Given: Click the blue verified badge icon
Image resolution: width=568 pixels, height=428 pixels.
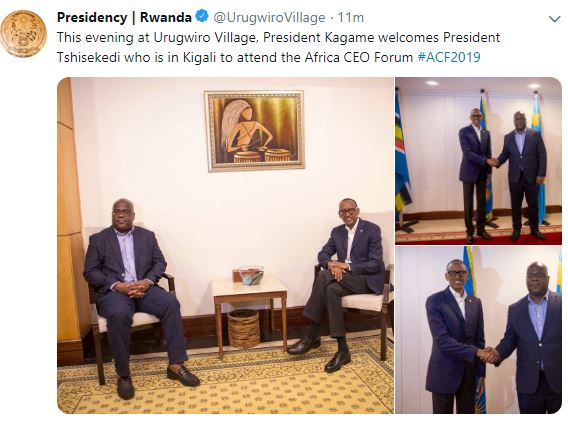Looking at the screenshot, I should [x=202, y=16].
